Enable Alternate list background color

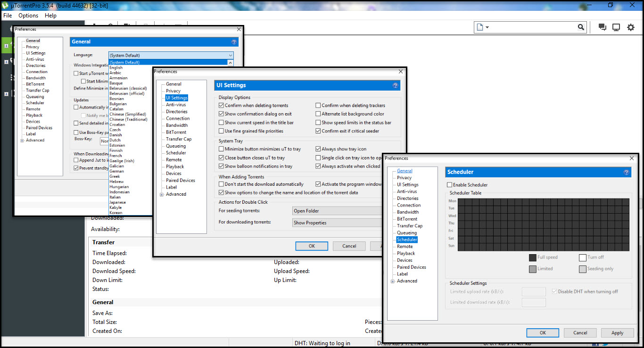(318, 114)
